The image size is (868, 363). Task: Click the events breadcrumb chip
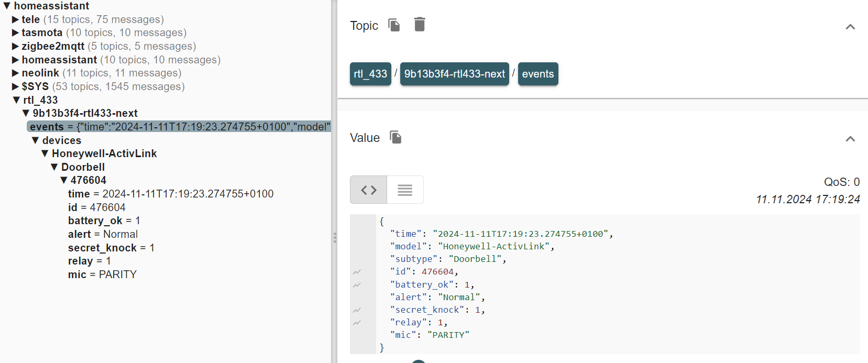pyautogui.click(x=537, y=74)
